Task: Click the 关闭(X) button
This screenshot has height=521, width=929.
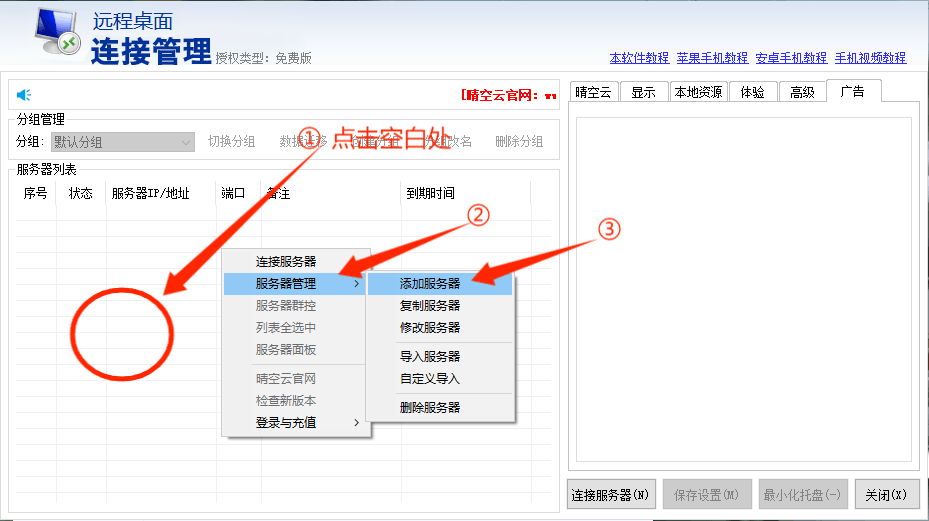Action: [x=886, y=494]
